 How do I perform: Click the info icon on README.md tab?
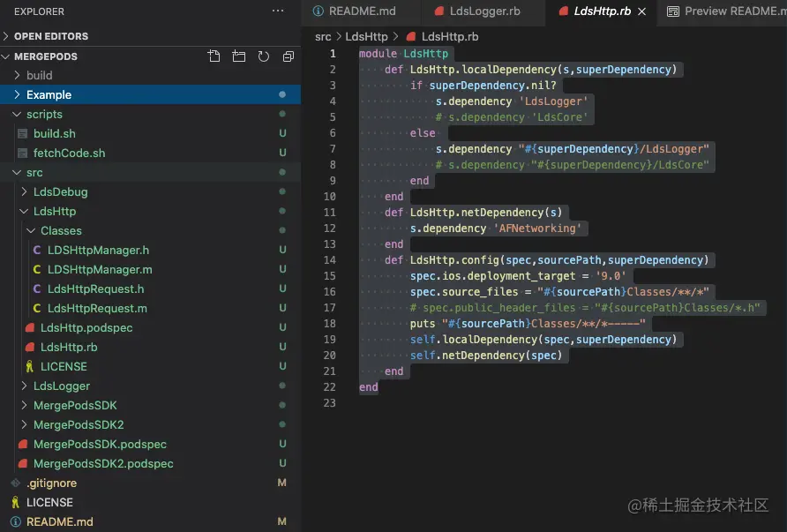318,11
